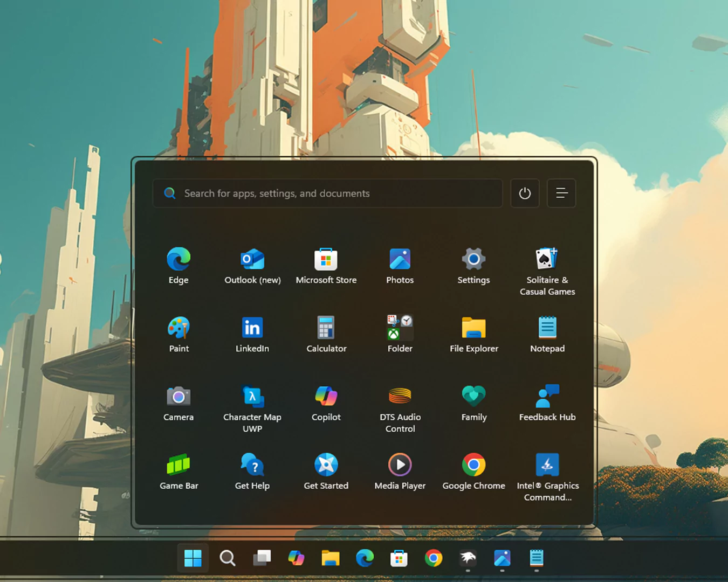Launch Edge from the taskbar
Screen dimensions: 728x582
click(365, 558)
